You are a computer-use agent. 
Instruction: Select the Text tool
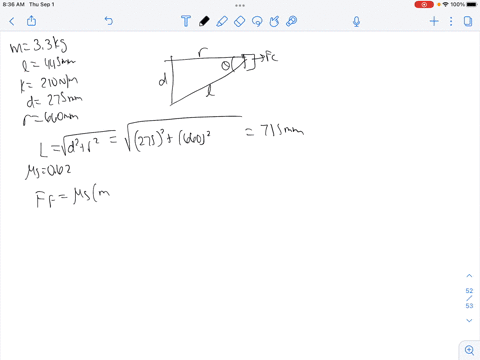186,21
